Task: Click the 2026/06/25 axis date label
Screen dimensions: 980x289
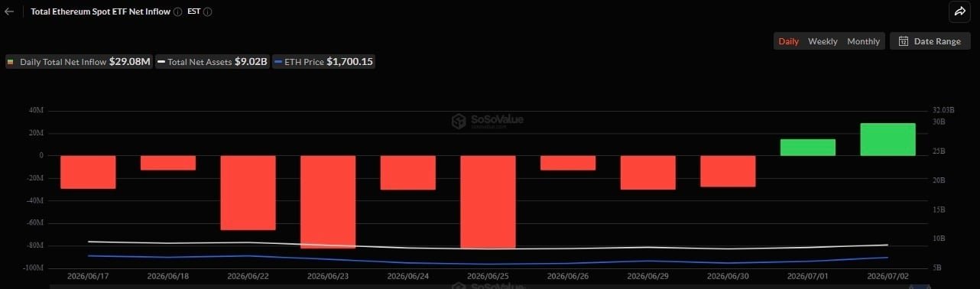Action: [x=488, y=275]
